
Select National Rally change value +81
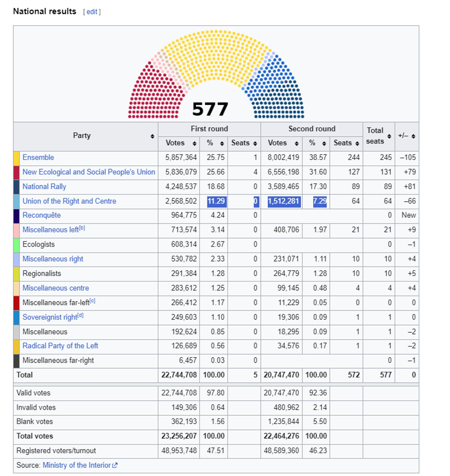point(410,187)
